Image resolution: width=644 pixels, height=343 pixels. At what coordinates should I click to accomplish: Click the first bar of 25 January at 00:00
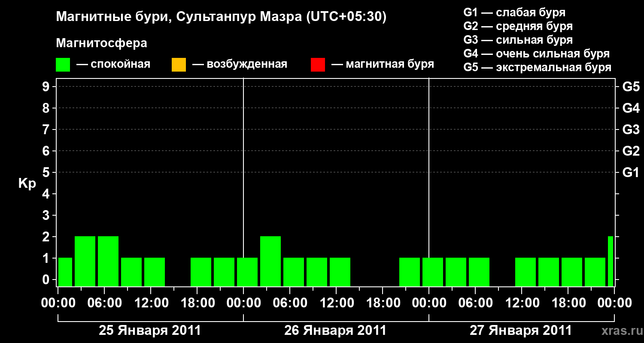[65, 272]
